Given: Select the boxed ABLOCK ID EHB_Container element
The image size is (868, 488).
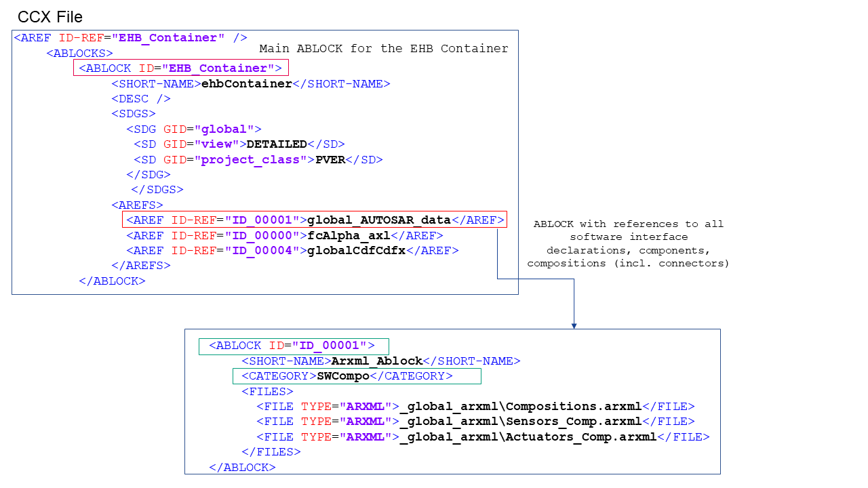Looking at the screenshot, I should point(180,68).
